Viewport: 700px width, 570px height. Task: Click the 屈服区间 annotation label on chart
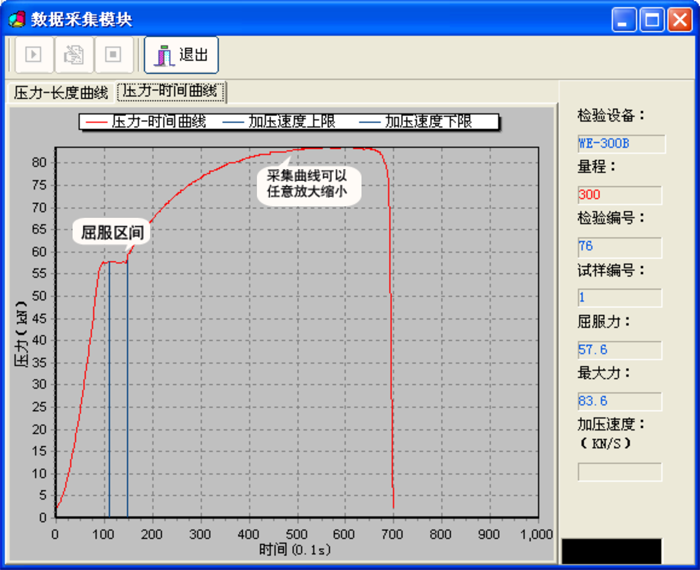point(113,233)
